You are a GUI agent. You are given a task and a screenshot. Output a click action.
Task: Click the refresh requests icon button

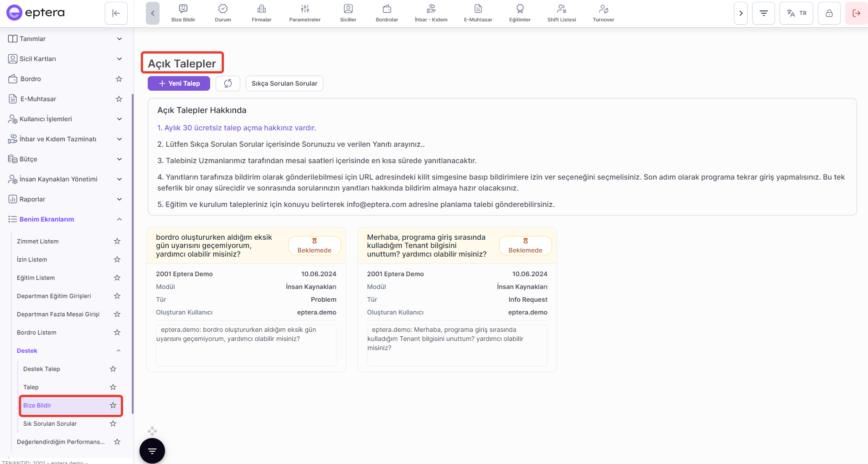pyautogui.click(x=228, y=83)
